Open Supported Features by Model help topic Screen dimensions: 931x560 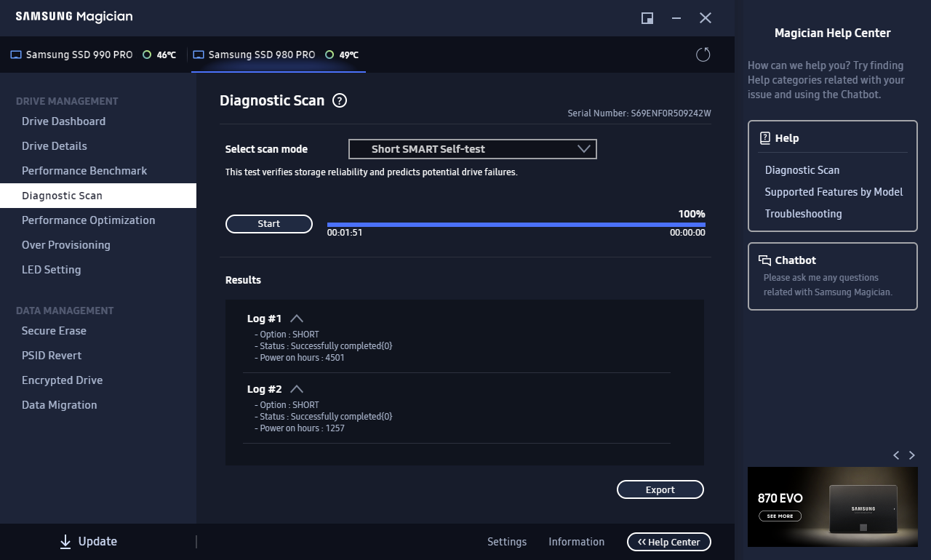(834, 192)
